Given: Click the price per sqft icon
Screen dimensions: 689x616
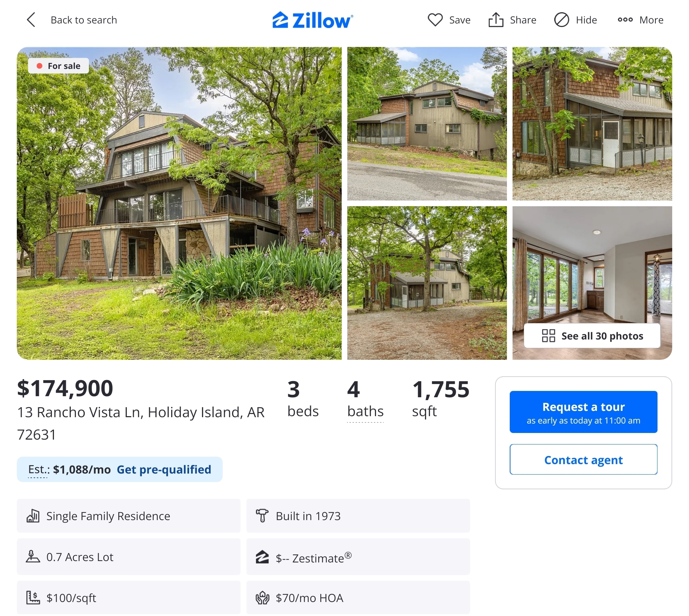Looking at the screenshot, I should coord(33,597).
